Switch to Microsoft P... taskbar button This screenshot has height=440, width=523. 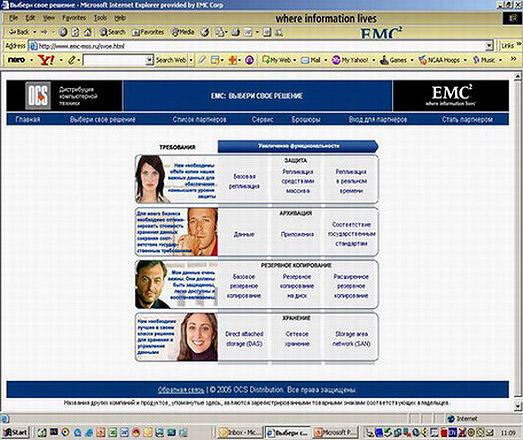pos(336,433)
